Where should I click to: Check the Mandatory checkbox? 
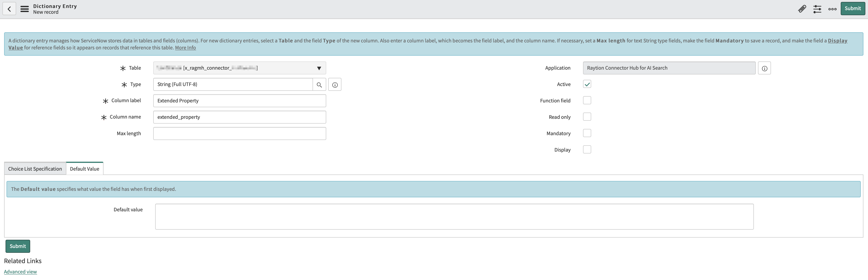(x=587, y=133)
